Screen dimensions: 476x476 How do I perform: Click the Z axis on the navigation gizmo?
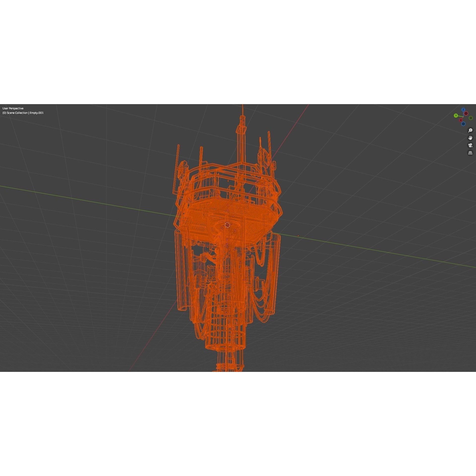463,110
